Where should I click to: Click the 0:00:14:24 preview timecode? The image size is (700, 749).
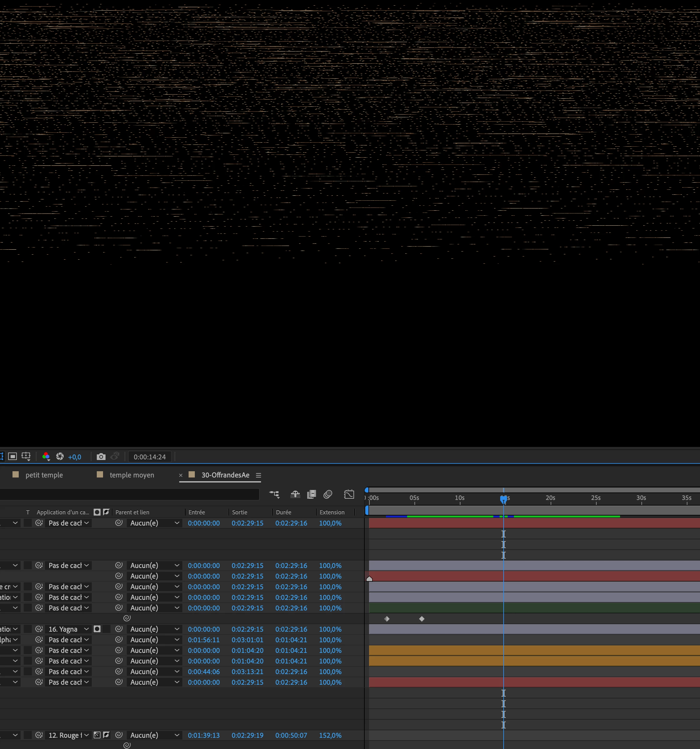click(150, 457)
